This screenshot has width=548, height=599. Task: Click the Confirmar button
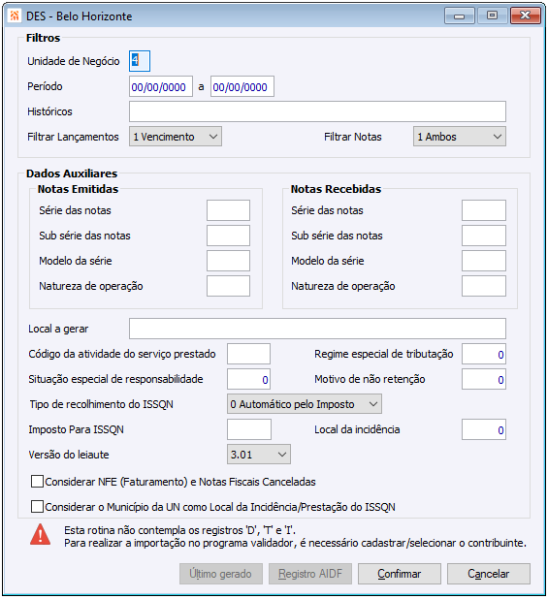pyautogui.click(x=399, y=574)
